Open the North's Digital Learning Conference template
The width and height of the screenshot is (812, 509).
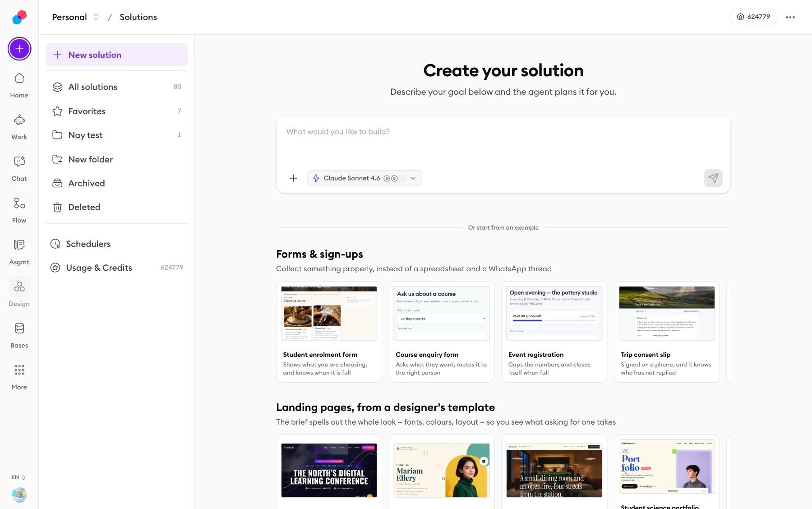(329, 470)
